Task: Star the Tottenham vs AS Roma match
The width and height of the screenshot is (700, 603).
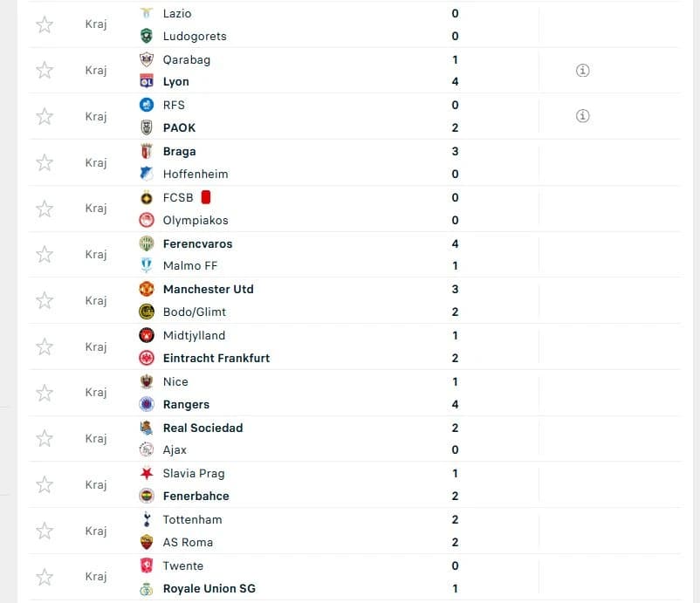Action: pyautogui.click(x=45, y=531)
